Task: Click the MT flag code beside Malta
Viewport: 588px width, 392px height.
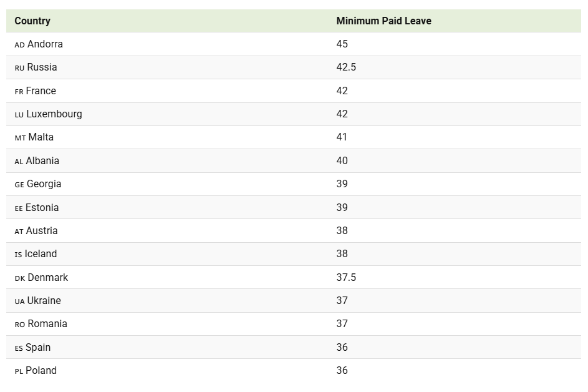Action: (x=20, y=138)
